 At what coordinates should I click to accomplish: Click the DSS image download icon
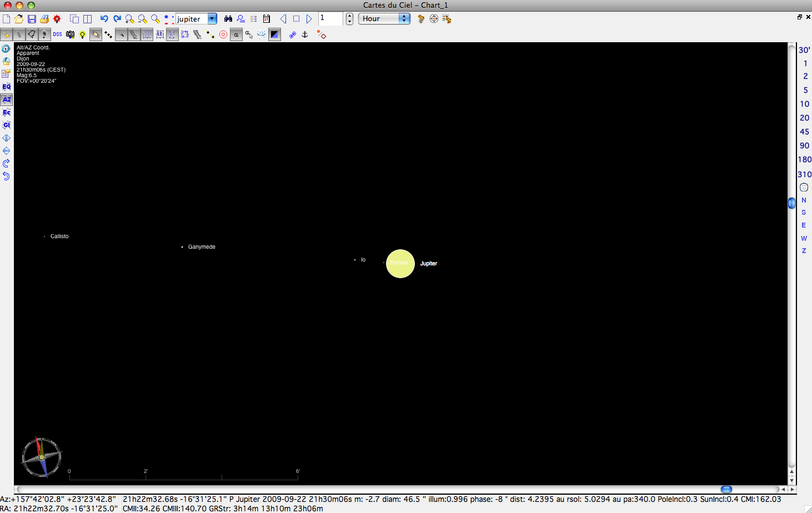click(57, 34)
